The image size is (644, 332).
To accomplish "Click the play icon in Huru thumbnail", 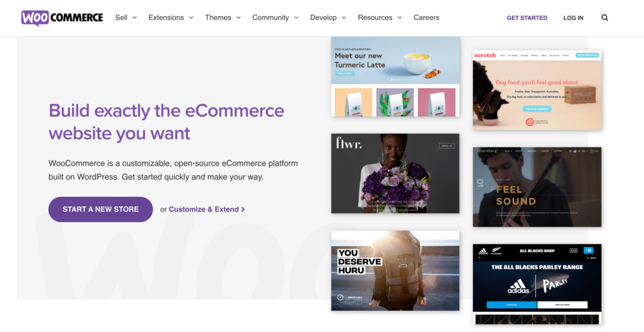I will click(340, 298).
